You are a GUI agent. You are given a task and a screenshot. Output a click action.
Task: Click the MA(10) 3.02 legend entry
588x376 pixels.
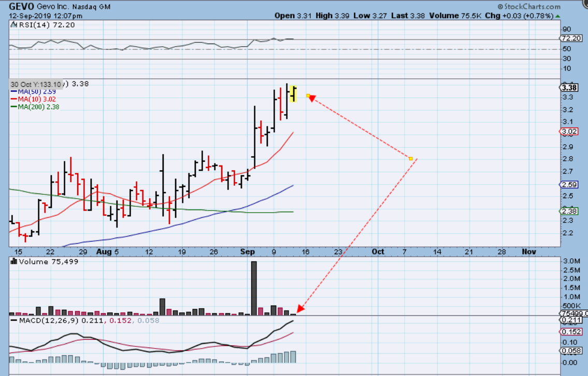coord(33,99)
